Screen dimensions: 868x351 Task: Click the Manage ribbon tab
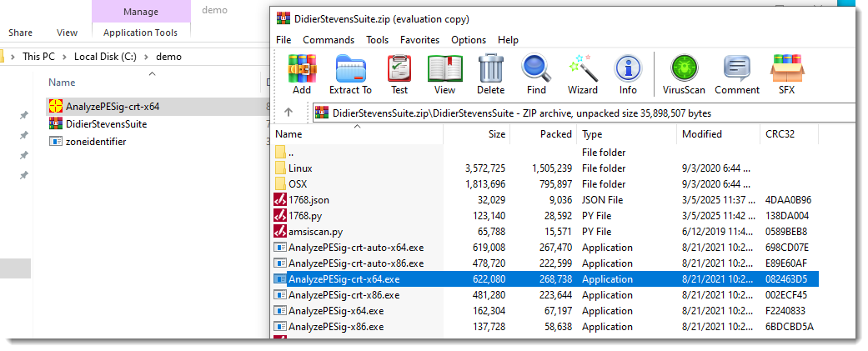tap(141, 12)
